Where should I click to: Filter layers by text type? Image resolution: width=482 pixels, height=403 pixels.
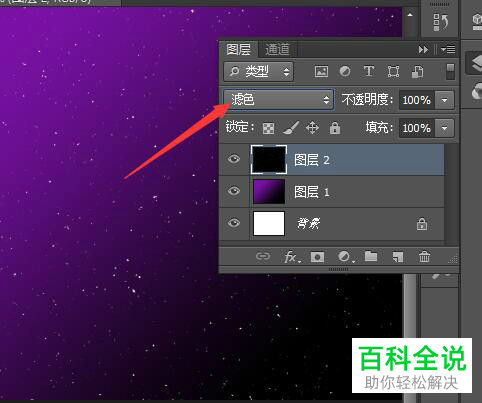pyautogui.click(x=369, y=71)
